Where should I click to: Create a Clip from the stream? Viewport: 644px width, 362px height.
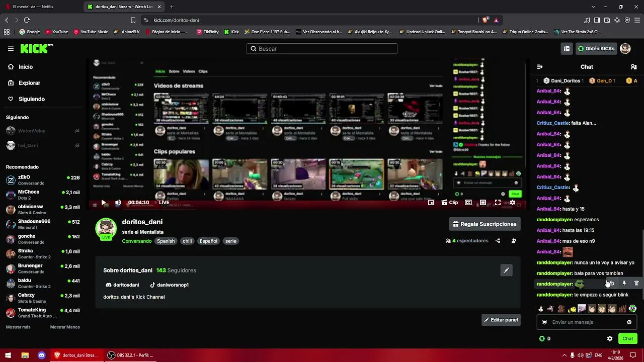(x=449, y=203)
